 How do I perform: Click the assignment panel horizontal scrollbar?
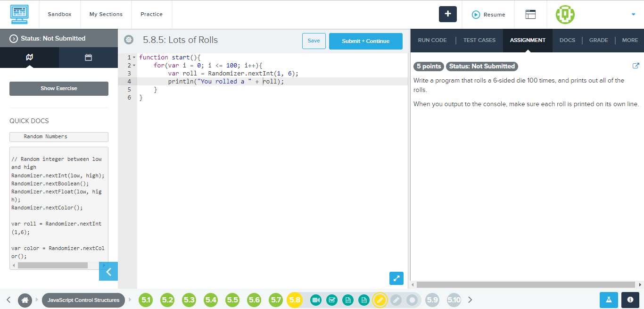click(526, 284)
